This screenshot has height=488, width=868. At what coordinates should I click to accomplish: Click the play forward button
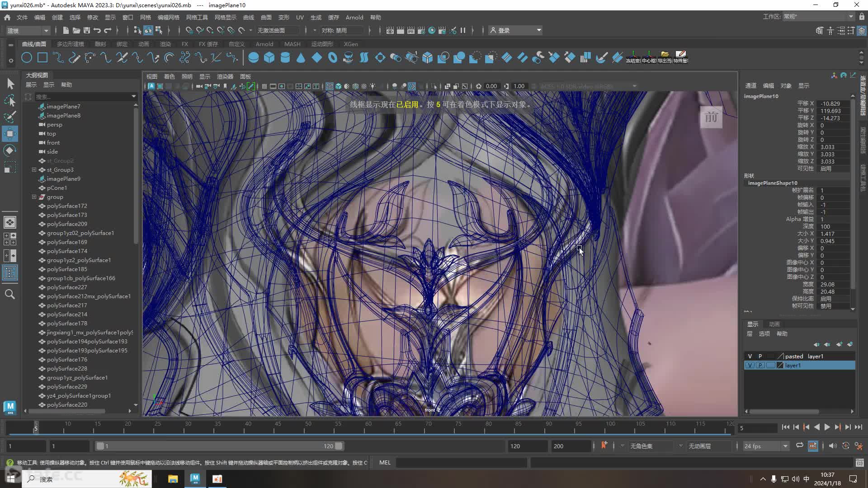pyautogui.click(x=827, y=427)
